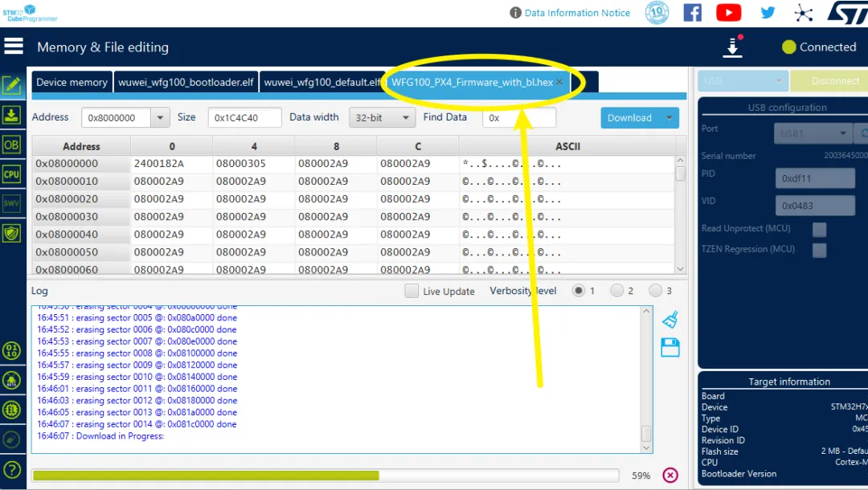Open the Twitter icon
Viewport: 868px width, 490px height.
[x=768, y=12]
